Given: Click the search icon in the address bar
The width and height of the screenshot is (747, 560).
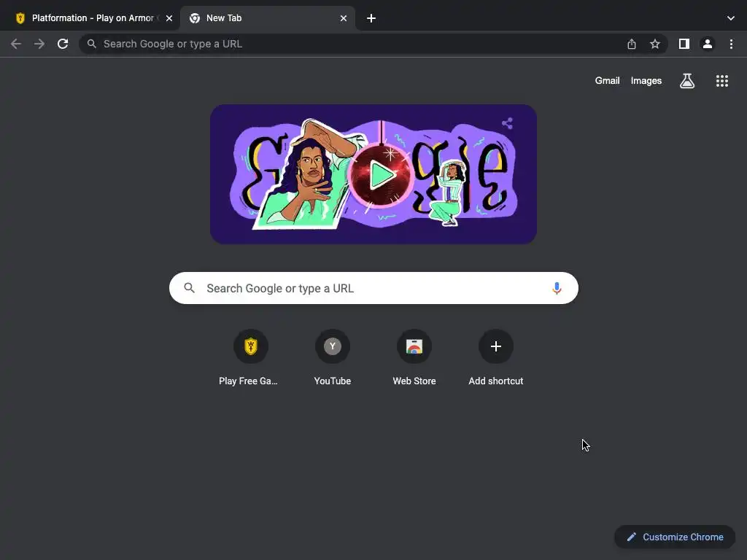Looking at the screenshot, I should 91,44.
